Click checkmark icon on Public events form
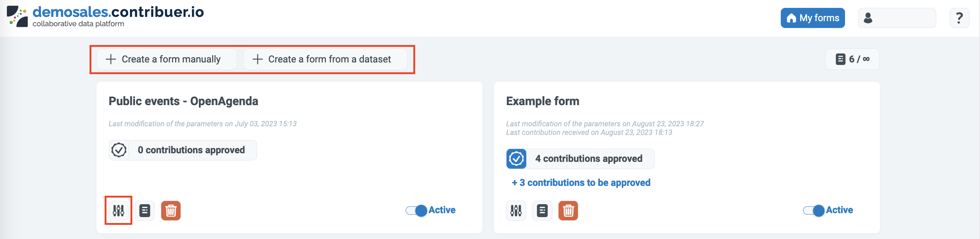Image resolution: width=980 pixels, height=239 pixels. (x=119, y=150)
